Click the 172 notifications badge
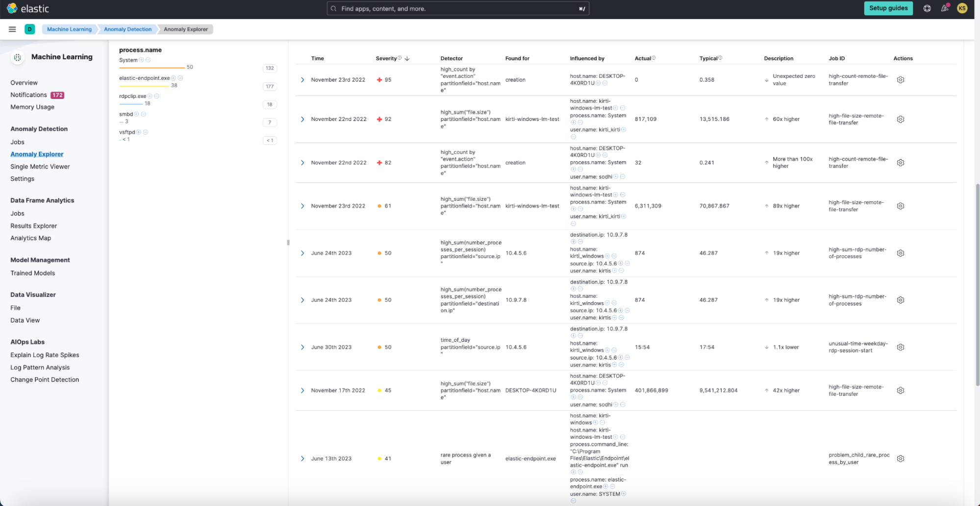Image resolution: width=980 pixels, height=506 pixels. [x=57, y=95]
